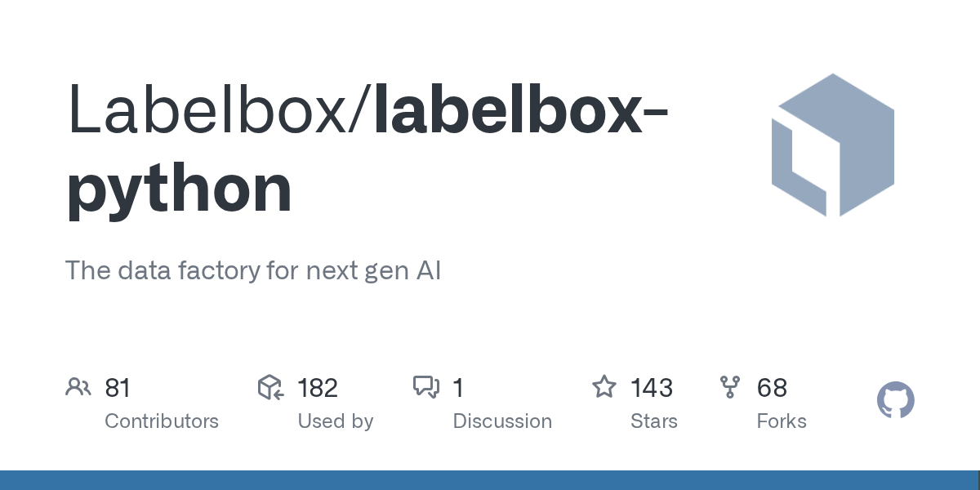Click the Forks label
The width and height of the screenshot is (980, 490).
click(x=782, y=421)
